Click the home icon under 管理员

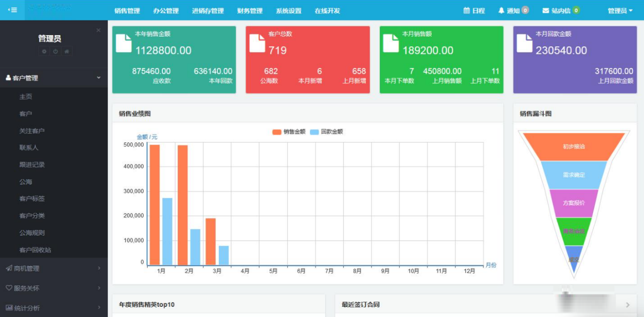(x=67, y=51)
